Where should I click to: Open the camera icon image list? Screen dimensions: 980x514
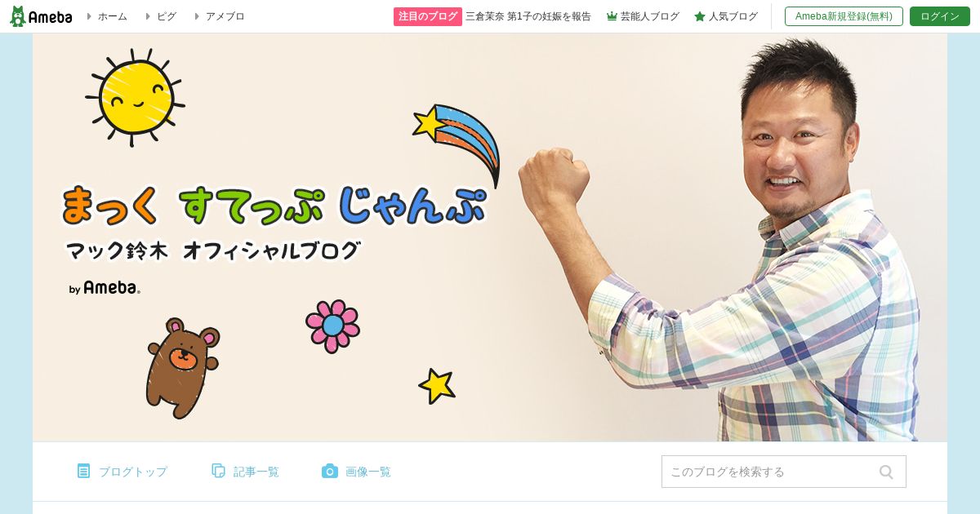(x=330, y=471)
